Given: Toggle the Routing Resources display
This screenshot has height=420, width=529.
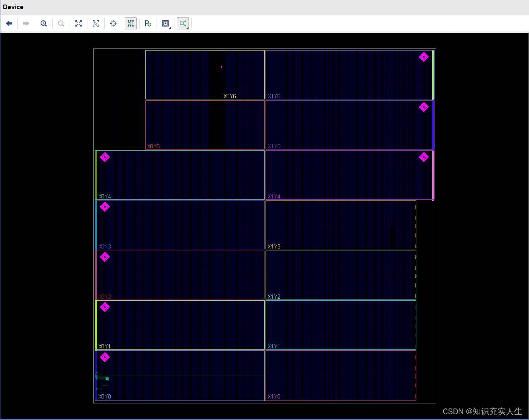Looking at the screenshot, I should (130, 24).
